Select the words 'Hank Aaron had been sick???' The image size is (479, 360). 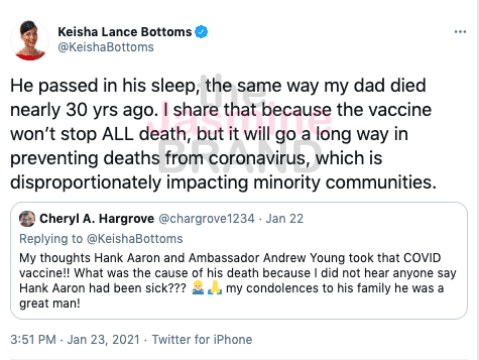103,288
